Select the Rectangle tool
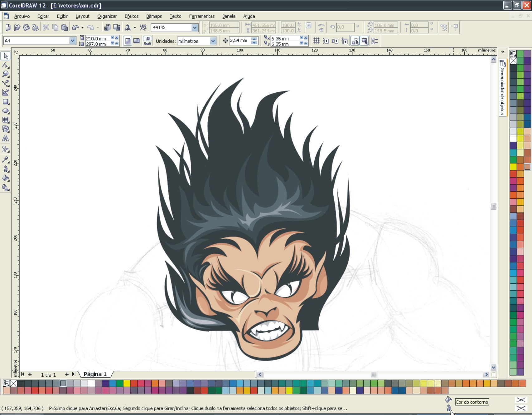This screenshot has width=532, height=415. 6,102
